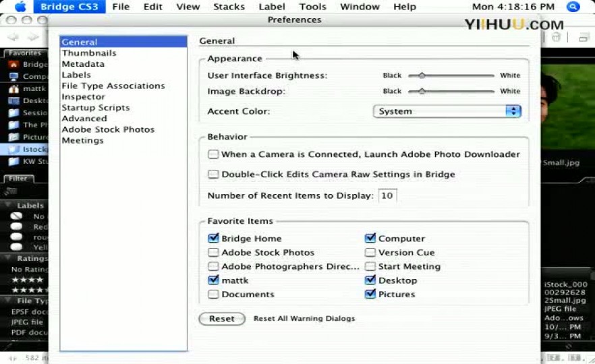This screenshot has width=595, height=364.
Task: Click the mattk home folder icon
Action: [x=13, y=89]
